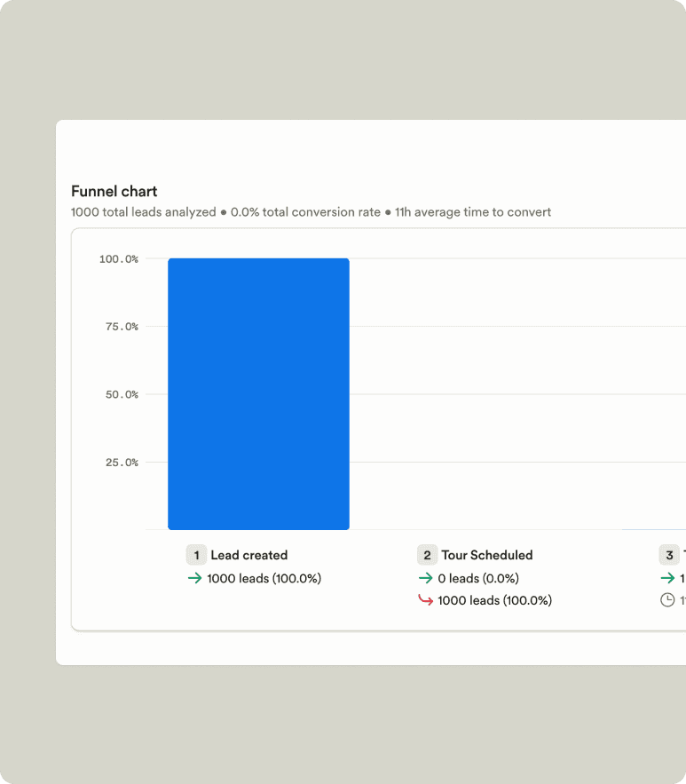Image resolution: width=686 pixels, height=784 pixels.
Task: Click the clock icon in stage 3
Action: (666, 599)
